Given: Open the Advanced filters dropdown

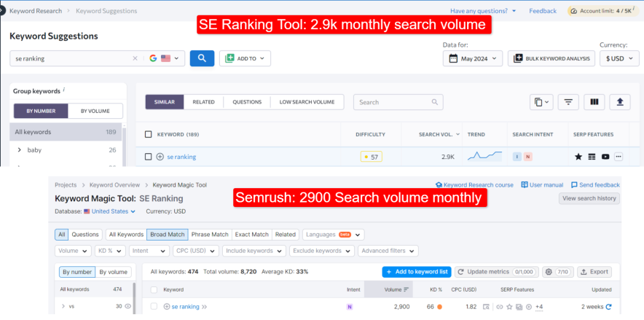Looking at the screenshot, I should (388, 251).
